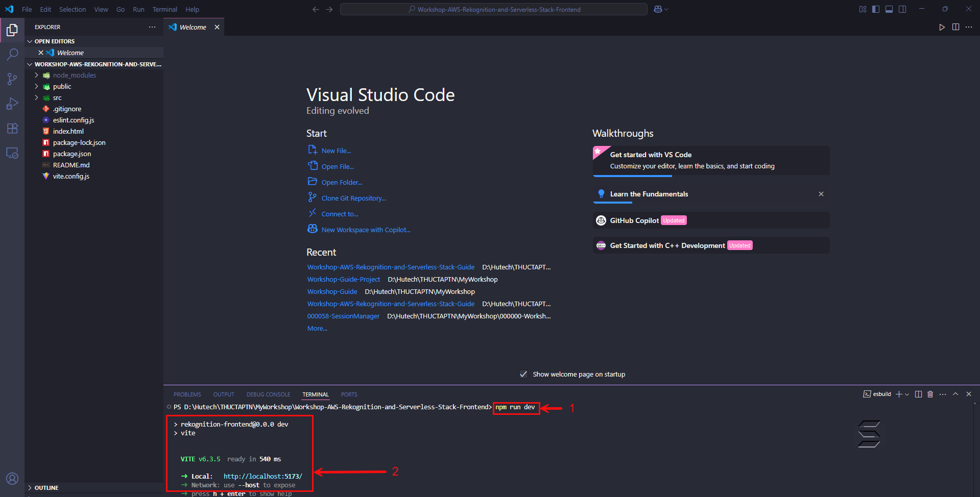This screenshot has width=980, height=497.
Task: Open index.html in explorer
Action: click(68, 131)
